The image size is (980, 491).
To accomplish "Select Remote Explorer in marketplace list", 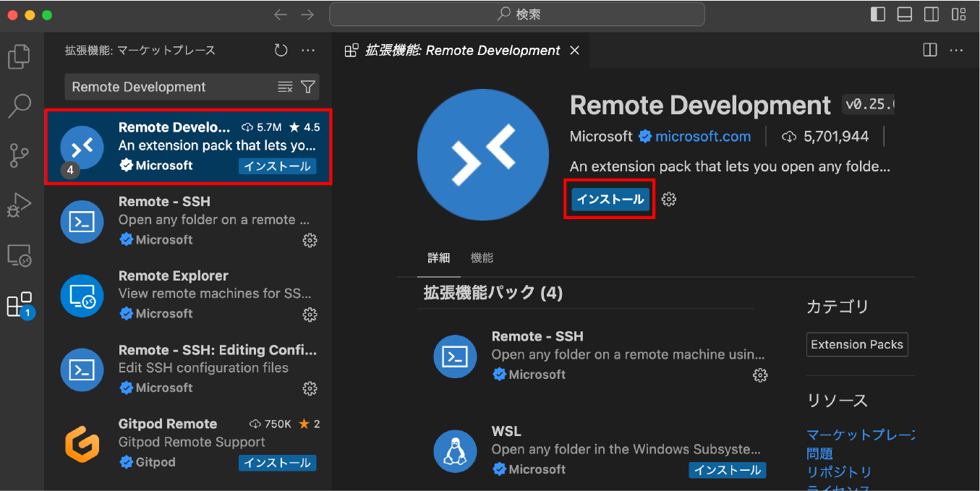I will click(188, 295).
